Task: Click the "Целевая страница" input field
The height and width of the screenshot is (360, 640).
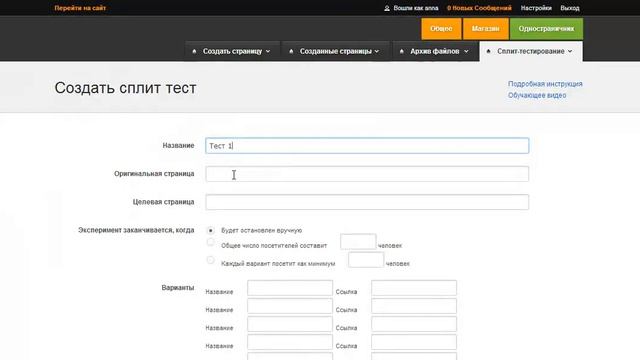Action: 367,202
